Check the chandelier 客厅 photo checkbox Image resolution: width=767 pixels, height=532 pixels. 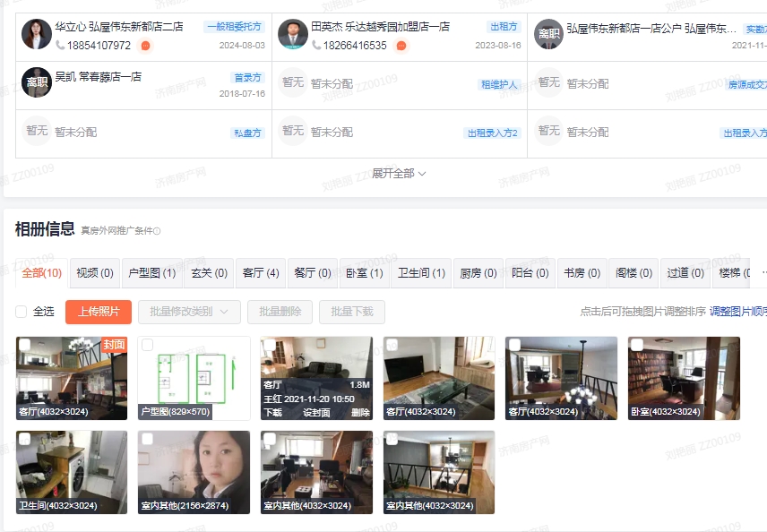point(514,345)
